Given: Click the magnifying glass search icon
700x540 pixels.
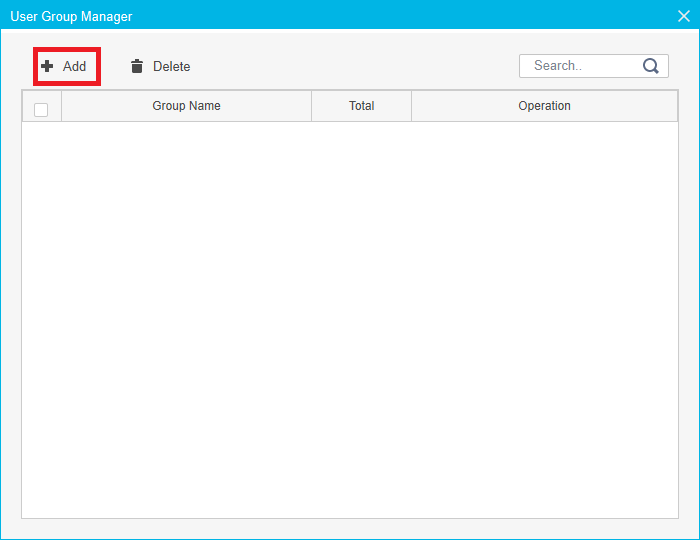Looking at the screenshot, I should pos(651,66).
